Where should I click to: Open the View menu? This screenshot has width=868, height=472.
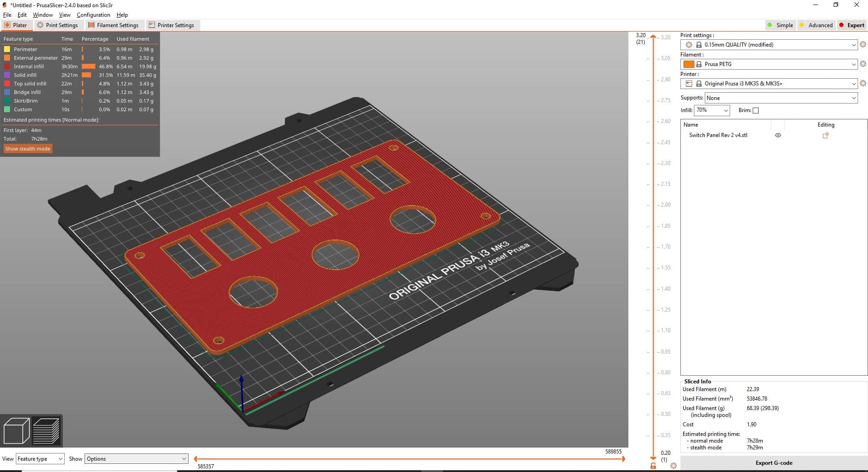[65, 15]
